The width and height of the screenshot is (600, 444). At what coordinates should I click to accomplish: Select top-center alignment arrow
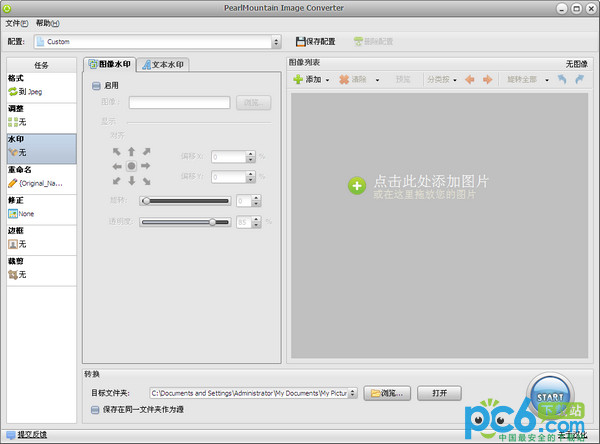pos(131,152)
